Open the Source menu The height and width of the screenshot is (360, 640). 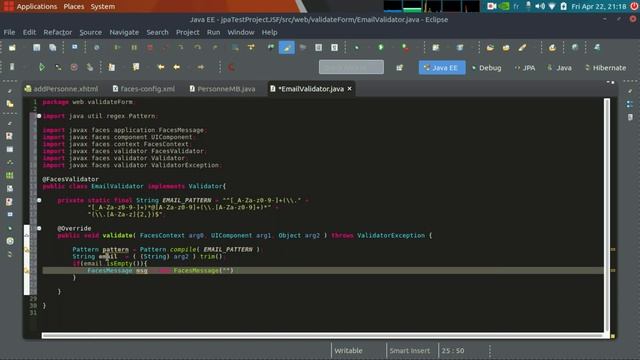[x=91, y=32]
